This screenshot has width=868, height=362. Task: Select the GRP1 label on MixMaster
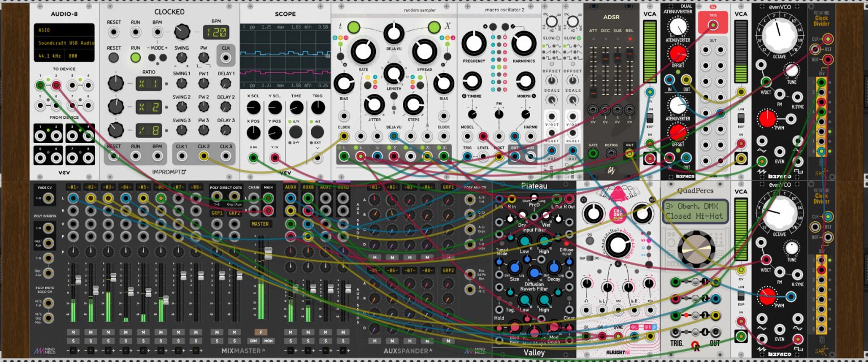217,213
